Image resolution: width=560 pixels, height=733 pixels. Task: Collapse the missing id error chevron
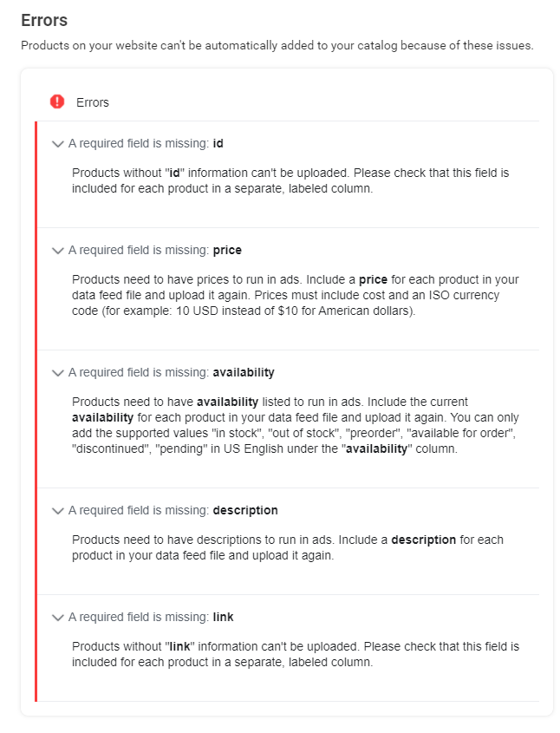point(58,144)
